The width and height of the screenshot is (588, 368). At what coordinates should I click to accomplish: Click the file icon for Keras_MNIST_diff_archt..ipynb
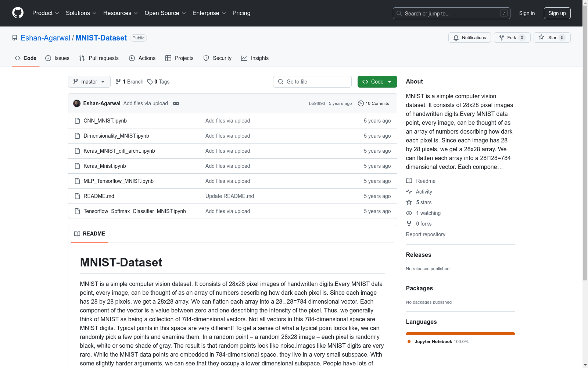tap(77, 151)
